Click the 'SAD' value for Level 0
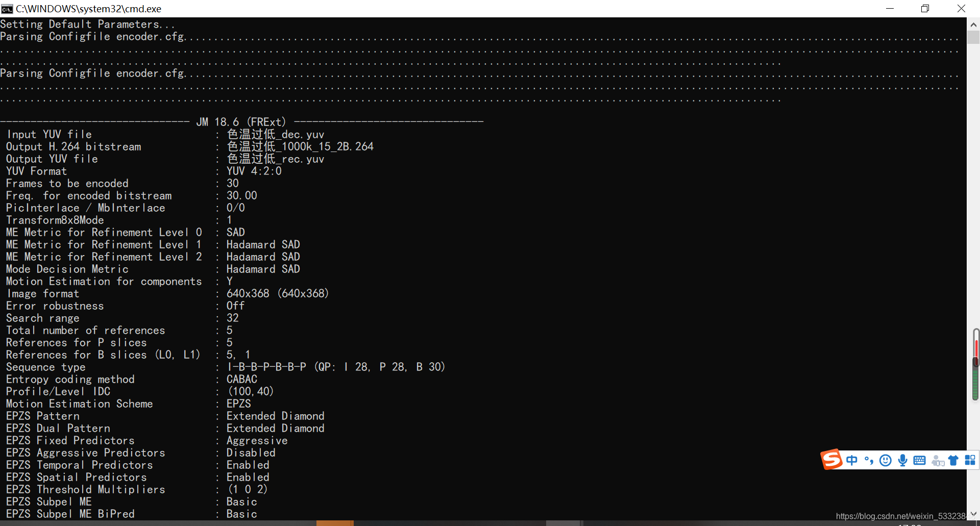Image resolution: width=980 pixels, height=526 pixels. coord(236,233)
